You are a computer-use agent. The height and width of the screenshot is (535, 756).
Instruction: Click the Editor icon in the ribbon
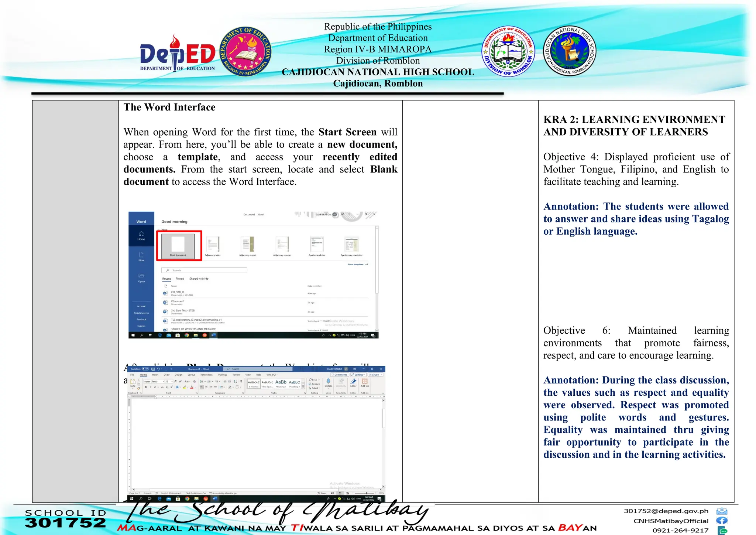(x=353, y=381)
